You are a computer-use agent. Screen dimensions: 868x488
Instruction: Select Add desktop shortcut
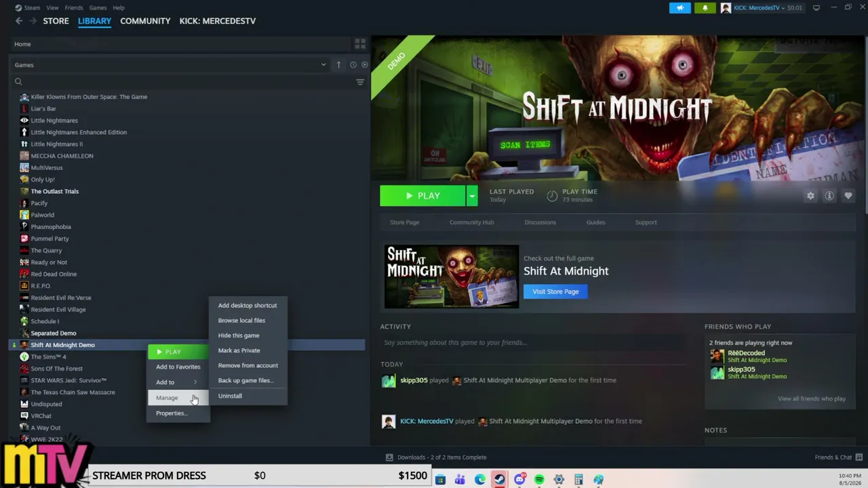tap(248, 306)
